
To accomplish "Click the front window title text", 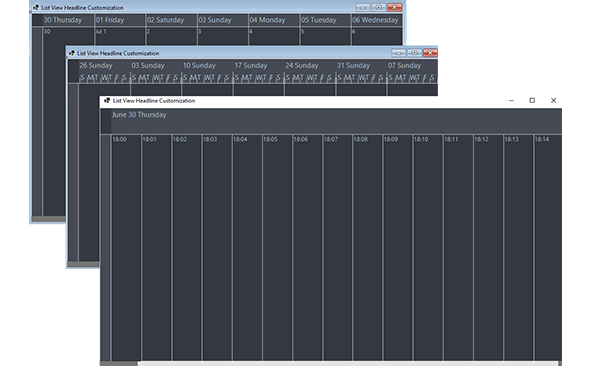I will (x=154, y=100).
